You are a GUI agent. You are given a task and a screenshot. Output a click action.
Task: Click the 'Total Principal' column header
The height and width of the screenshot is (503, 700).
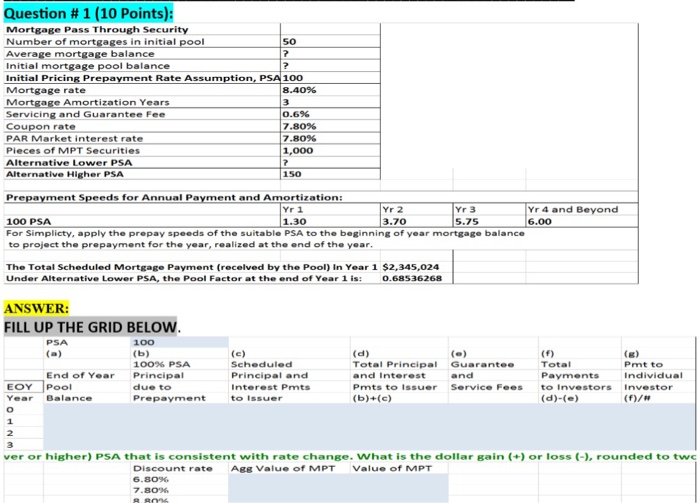[395, 364]
